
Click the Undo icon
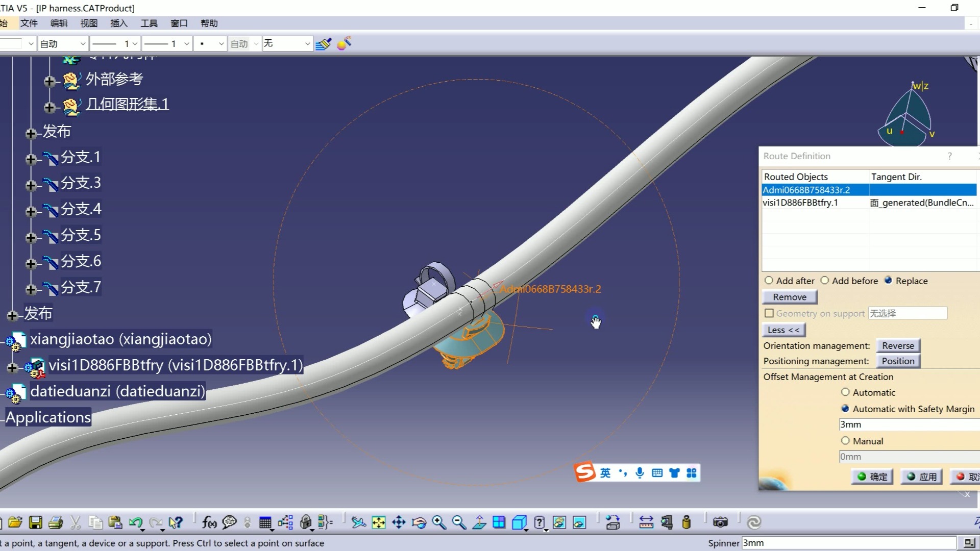click(x=136, y=522)
